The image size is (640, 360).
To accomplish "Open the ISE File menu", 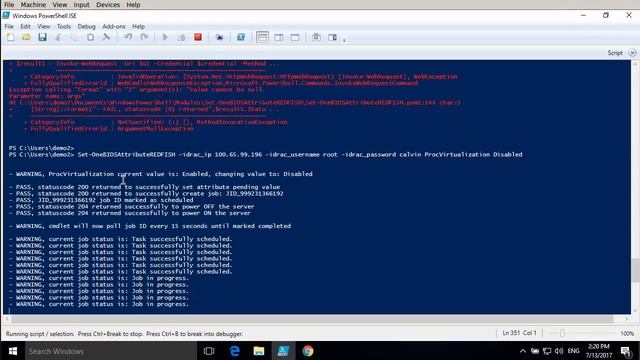I will point(9,26).
